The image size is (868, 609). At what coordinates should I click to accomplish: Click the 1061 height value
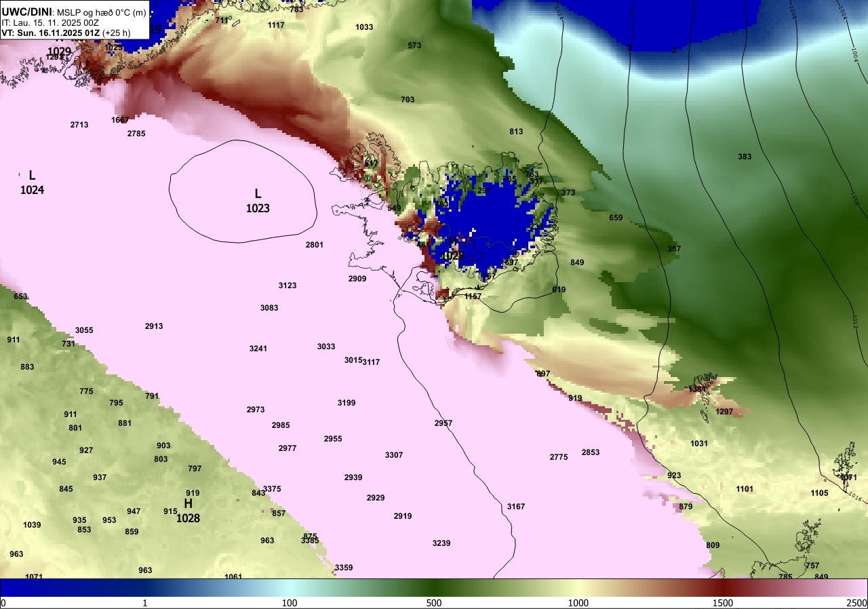pos(233,577)
